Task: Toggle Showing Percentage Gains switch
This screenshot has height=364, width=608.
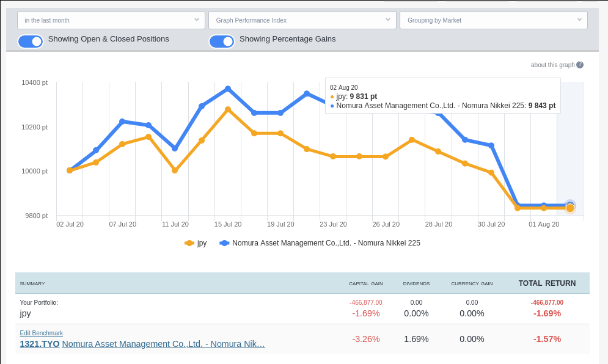Action: pyautogui.click(x=221, y=41)
